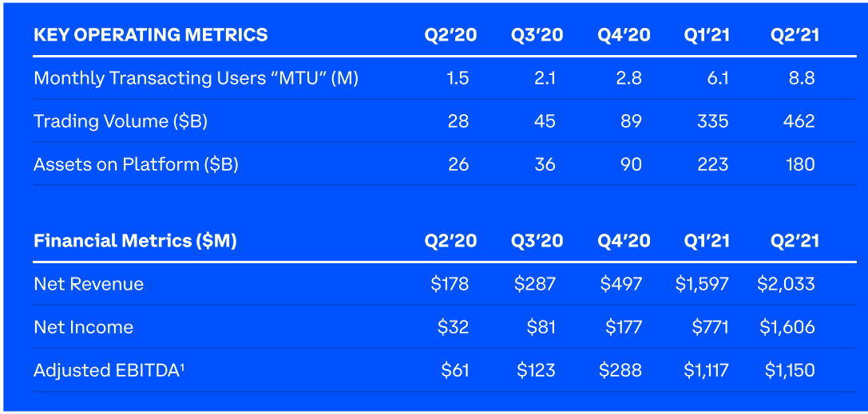Click the Net Income row label
The height and width of the screenshot is (414, 868).
click(x=84, y=327)
